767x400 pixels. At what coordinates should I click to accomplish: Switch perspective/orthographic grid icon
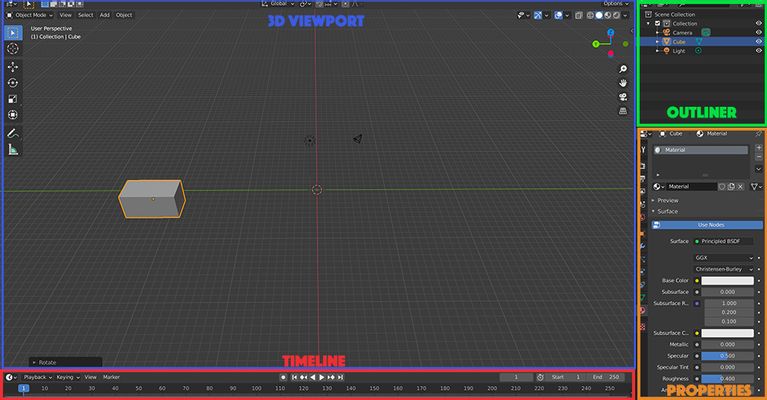coord(623,111)
